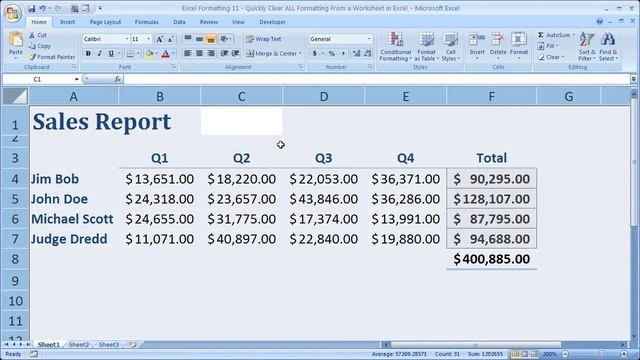Save the workbook from quick access toolbar

coord(31,8)
